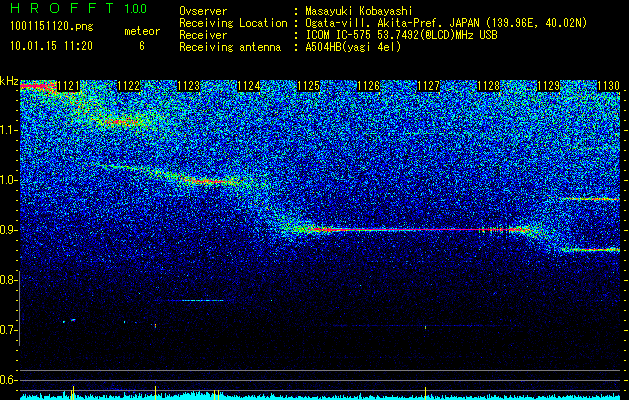Click the bright red signal left of 1121
Screen dimensions: 629x400
pyautogui.click(x=37, y=86)
